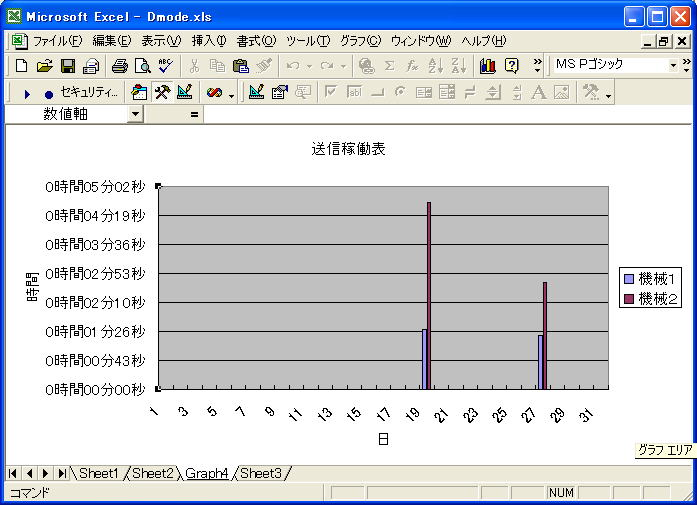Open the MS Pゴシック font dropdown
This screenshot has height=505, width=697.
pyautogui.click(x=673, y=65)
